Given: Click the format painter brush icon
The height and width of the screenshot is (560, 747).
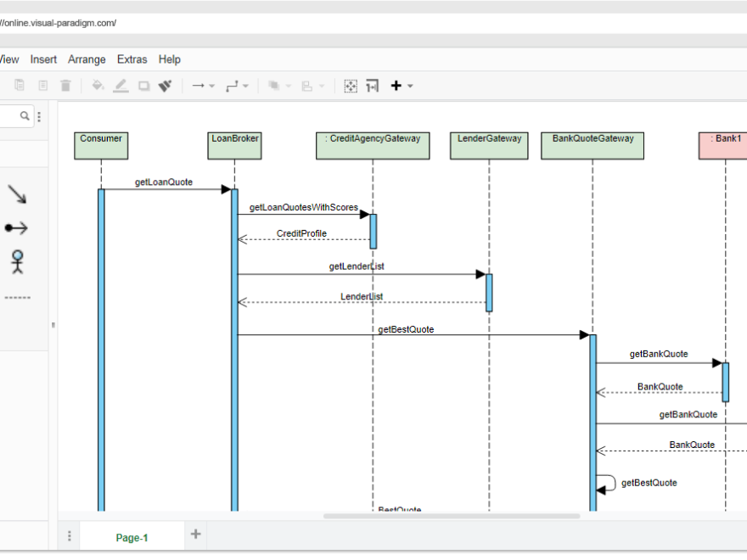Looking at the screenshot, I should point(165,86).
